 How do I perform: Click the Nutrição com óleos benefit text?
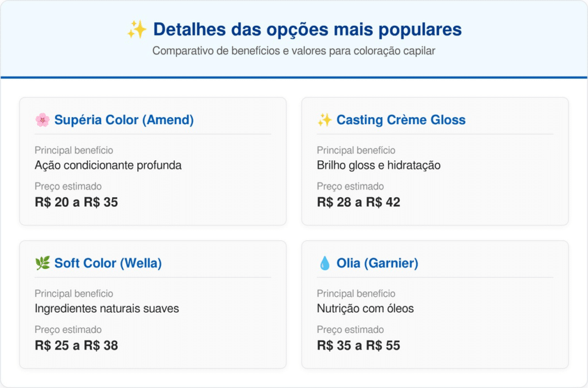coord(365,309)
